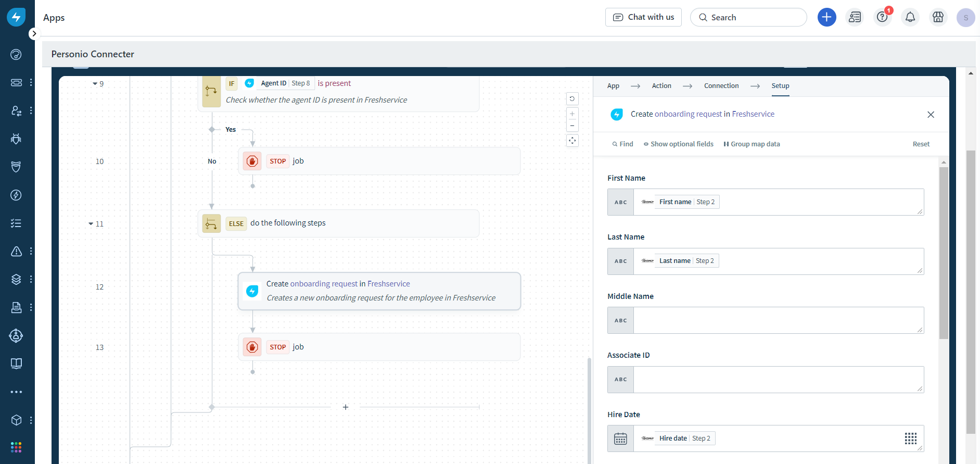This screenshot has width=980, height=464.
Task: Open approvals submenu three-dot icon
Action: click(31, 307)
